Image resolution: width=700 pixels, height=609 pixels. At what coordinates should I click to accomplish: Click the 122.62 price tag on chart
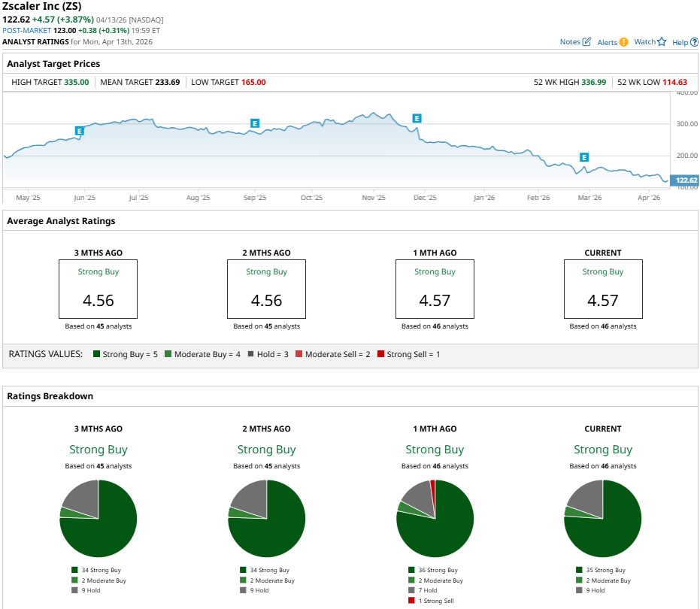[x=684, y=180]
